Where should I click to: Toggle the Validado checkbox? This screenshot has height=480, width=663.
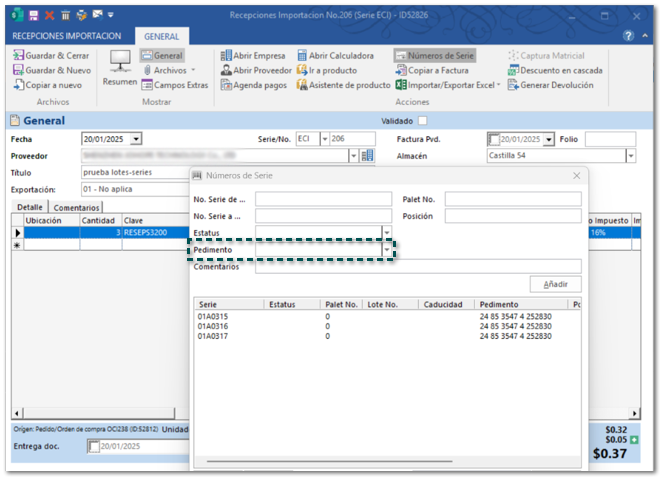pyautogui.click(x=422, y=121)
